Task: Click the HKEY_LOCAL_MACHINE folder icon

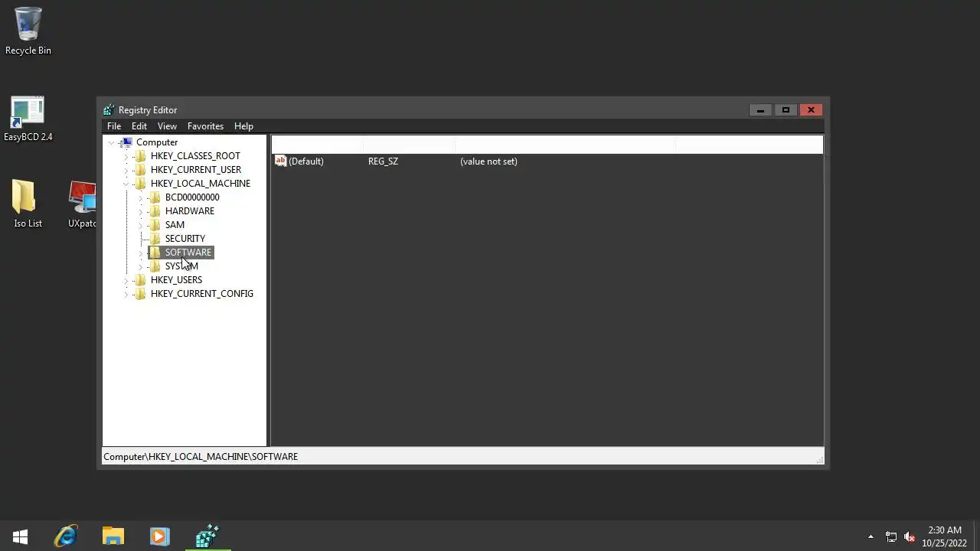Action: pyautogui.click(x=140, y=184)
